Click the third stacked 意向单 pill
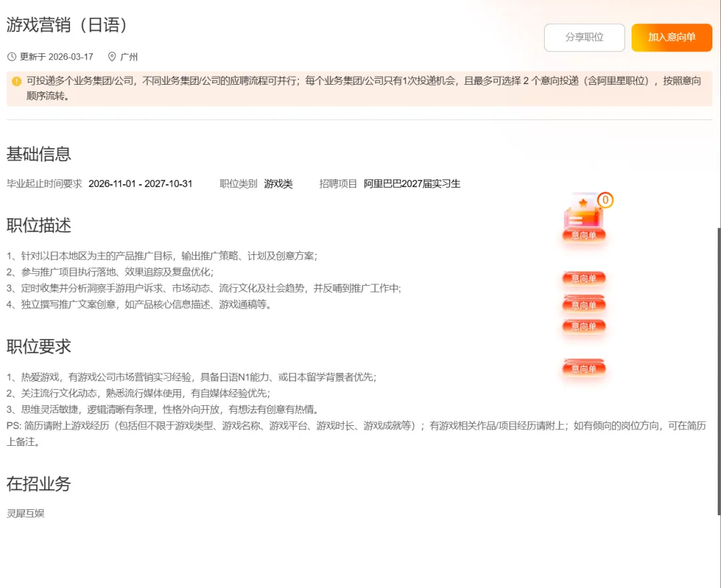This screenshot has width=721, height=588. click(x=583, y=304)
